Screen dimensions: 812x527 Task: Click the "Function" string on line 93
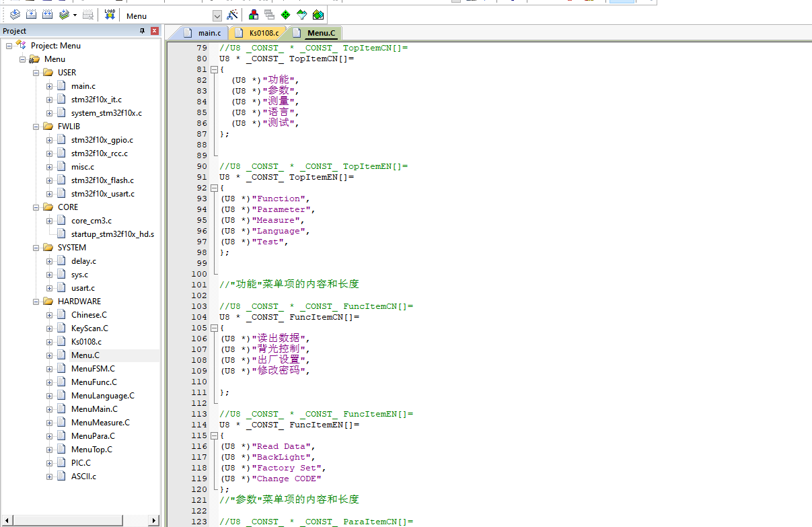pos(279,199)
